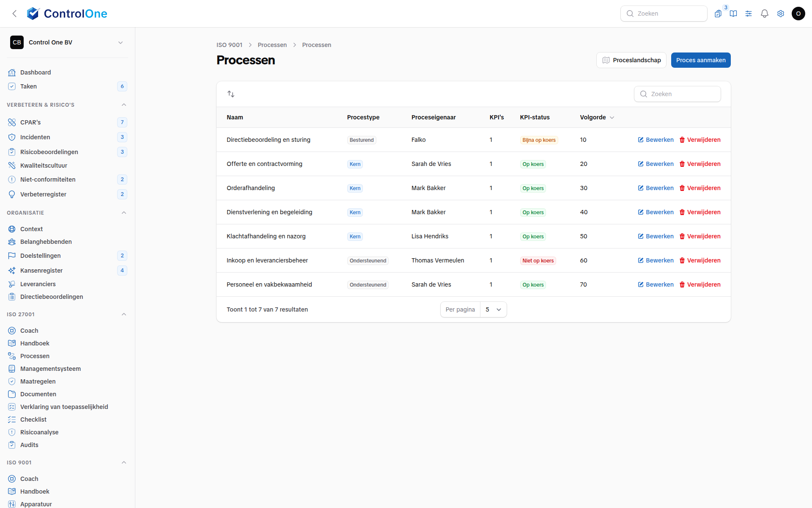Click the sort order arrows icon

click(x=231, y=94)
